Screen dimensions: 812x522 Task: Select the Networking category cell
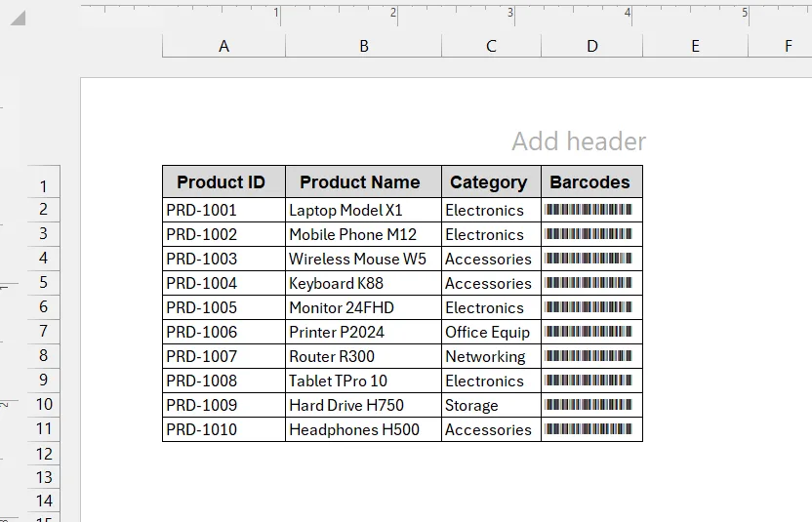pos(492,356)
